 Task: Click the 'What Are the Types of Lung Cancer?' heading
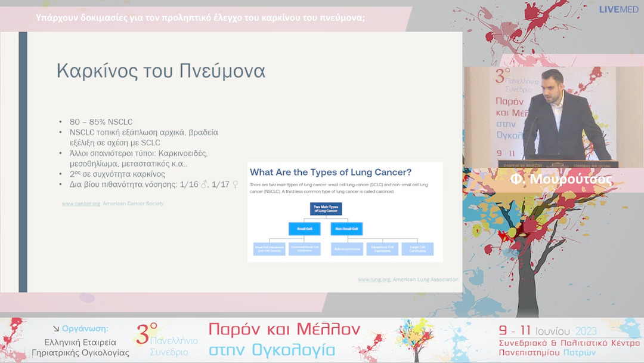(x=330, y=172)
